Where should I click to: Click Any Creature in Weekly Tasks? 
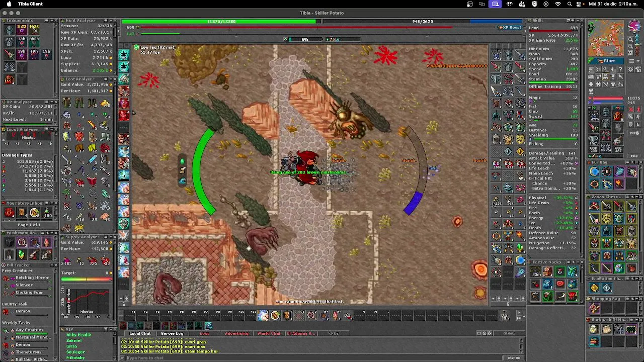click(x=29, y=330)
